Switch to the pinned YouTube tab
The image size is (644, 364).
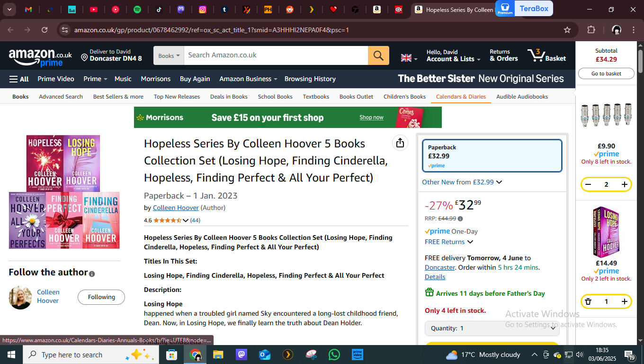[94, 9]
